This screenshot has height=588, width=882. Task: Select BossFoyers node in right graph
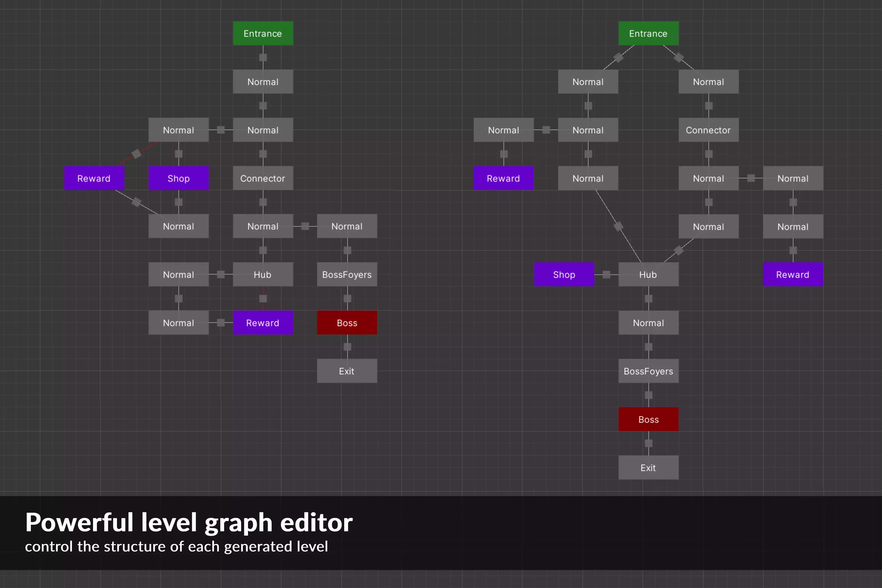click(x=648, y=371)
